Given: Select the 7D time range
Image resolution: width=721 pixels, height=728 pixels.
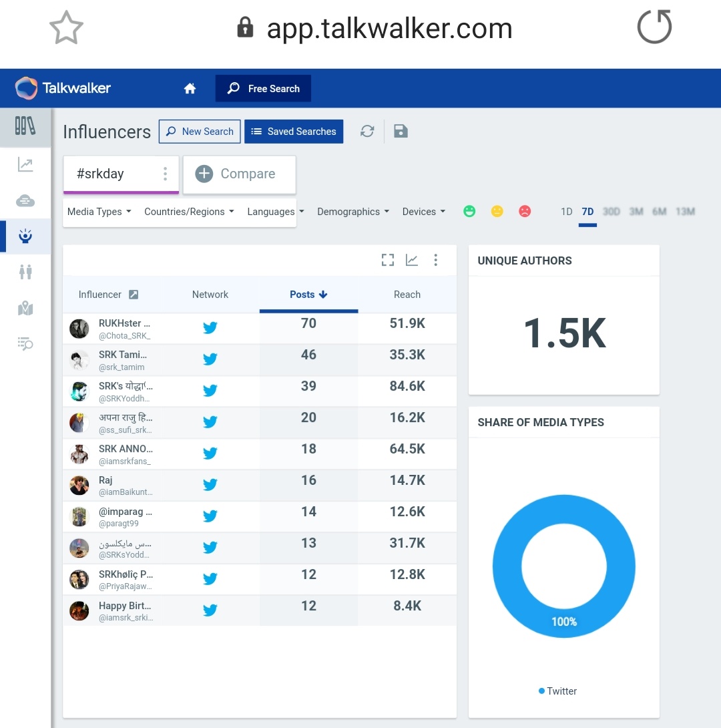Looking at the screenshot, I should tap(587, 212).
